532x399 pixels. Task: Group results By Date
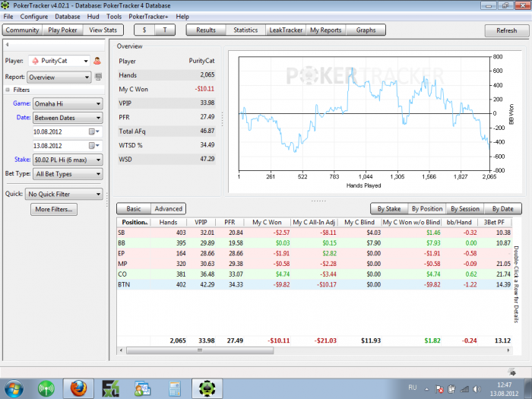[x=502, y=209]
